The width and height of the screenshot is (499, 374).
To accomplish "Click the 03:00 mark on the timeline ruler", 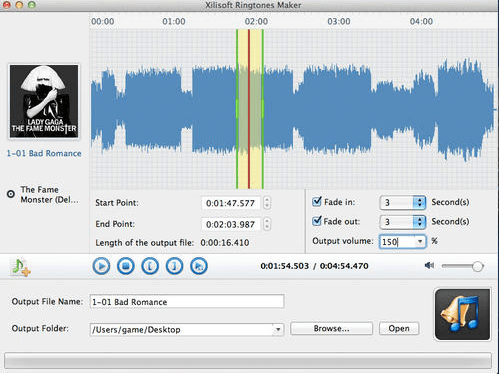I will (x=339, y=21).
